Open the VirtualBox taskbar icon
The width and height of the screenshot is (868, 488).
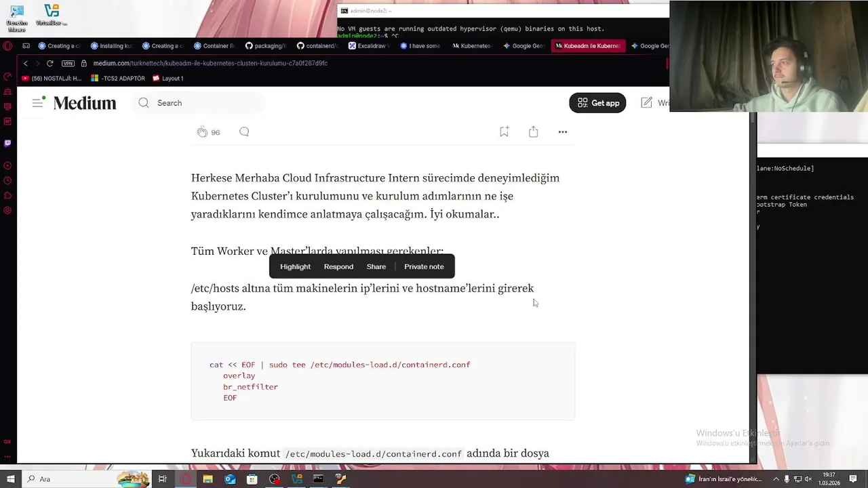296,479
